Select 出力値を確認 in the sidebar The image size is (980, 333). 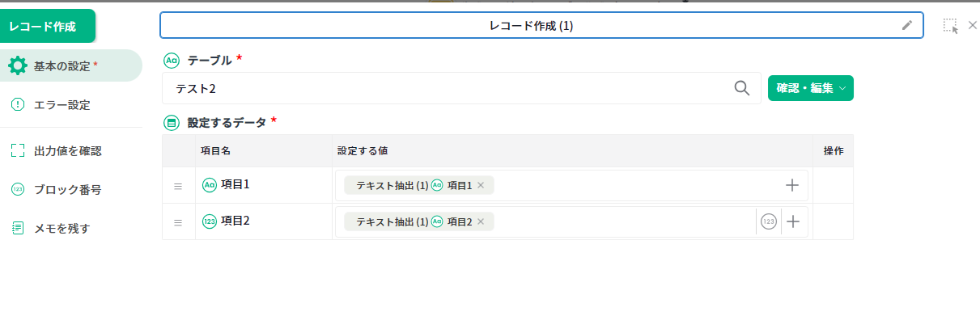point(67,150)
